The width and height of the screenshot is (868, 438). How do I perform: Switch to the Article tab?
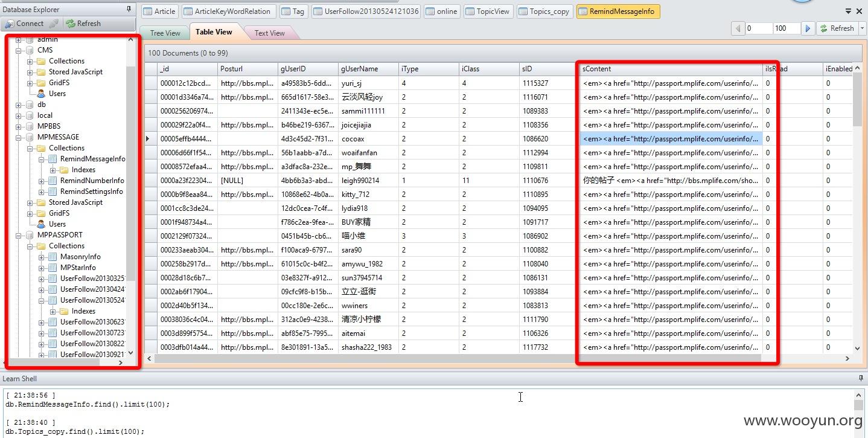click(160, 11)
